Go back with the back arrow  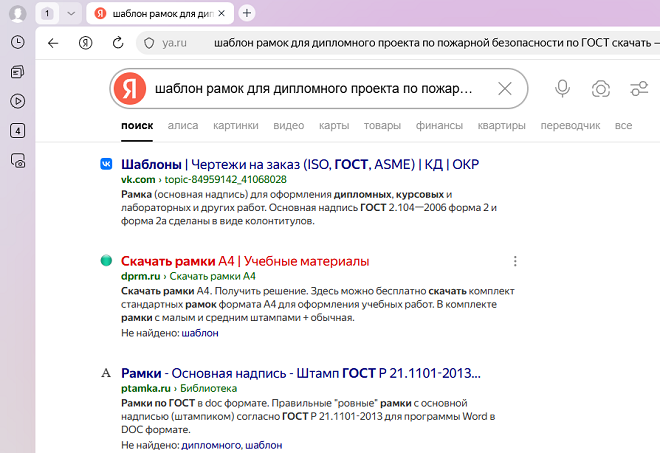pyautogui.click(x=53, y=43)
